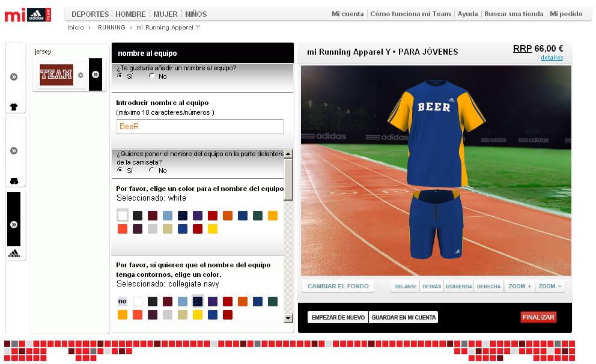Screen dimensions: 596x364
Task: Click the 'nombre al equipo' panel header
Action: coord(202,53)
